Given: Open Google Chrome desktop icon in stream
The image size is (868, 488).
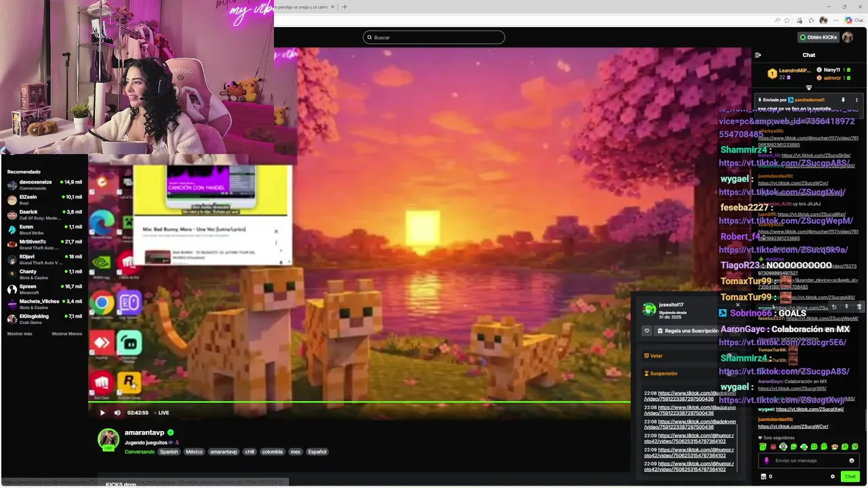Looking at the screenshot, I should point(102,303).
